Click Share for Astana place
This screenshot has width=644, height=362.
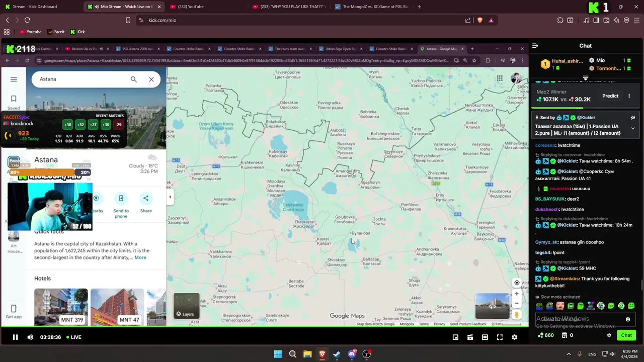146,203
